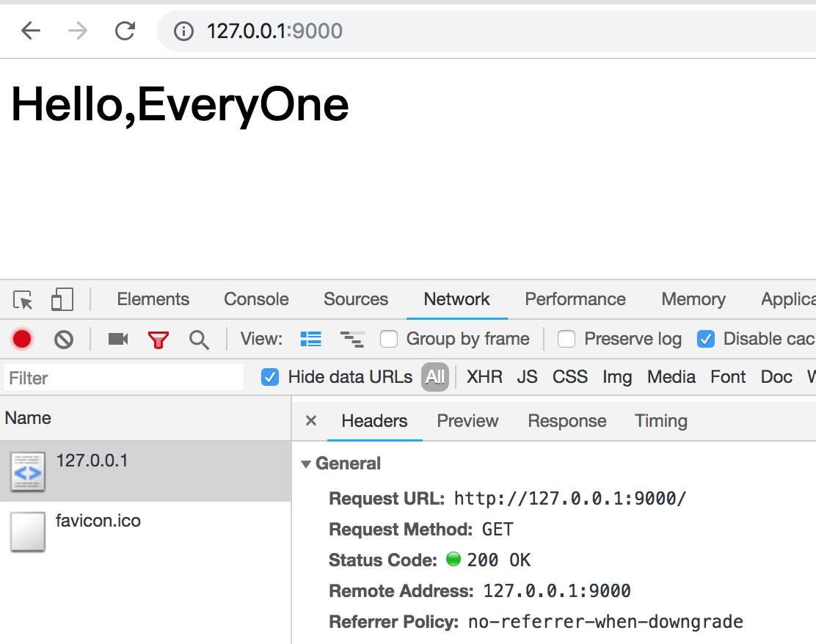
Task: Filter requests by XHR
Action: (484, 377)
